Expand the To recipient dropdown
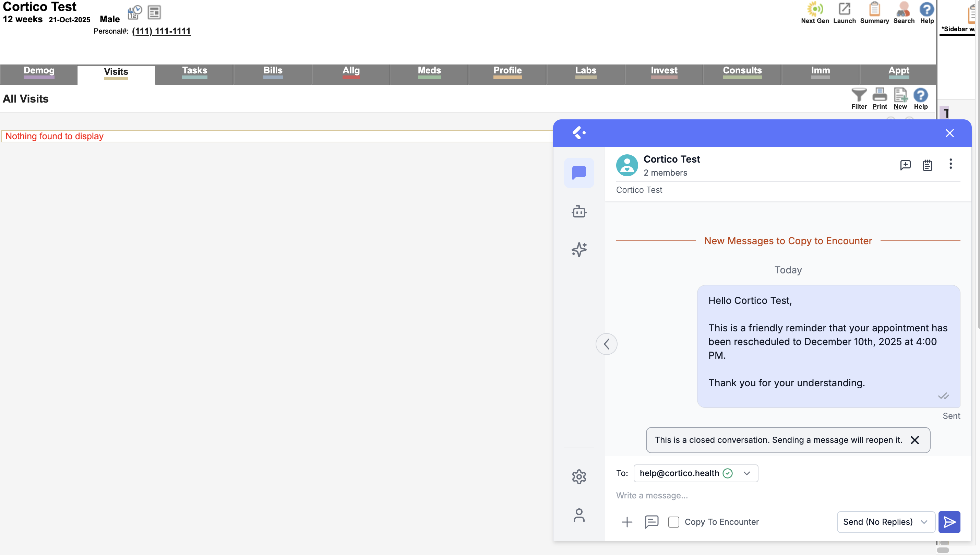Viewport: 980px width, 555px height. click(695, 473)
